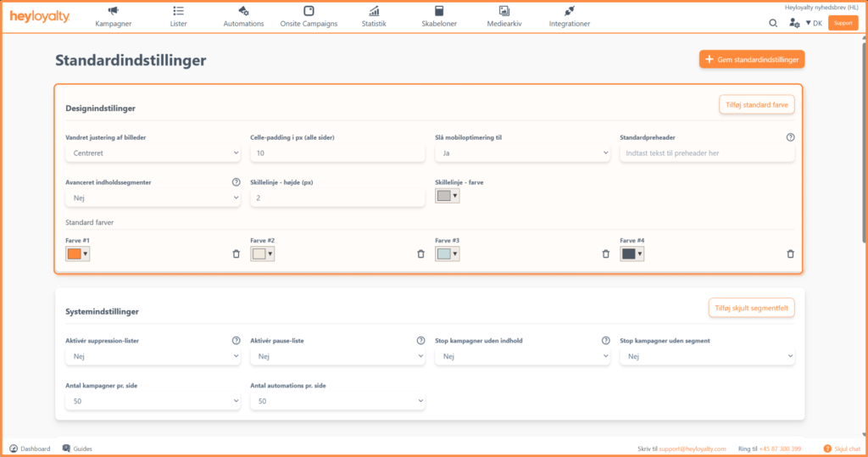Expand Slå mobiloptimering til dropdown

pyautogui.click(x=522, y=153)
